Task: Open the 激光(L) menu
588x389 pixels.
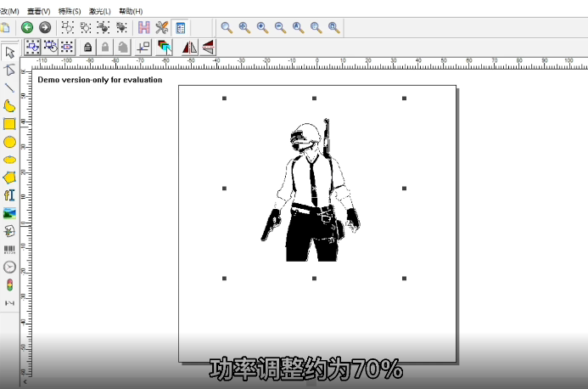Action: coord(100,11)
